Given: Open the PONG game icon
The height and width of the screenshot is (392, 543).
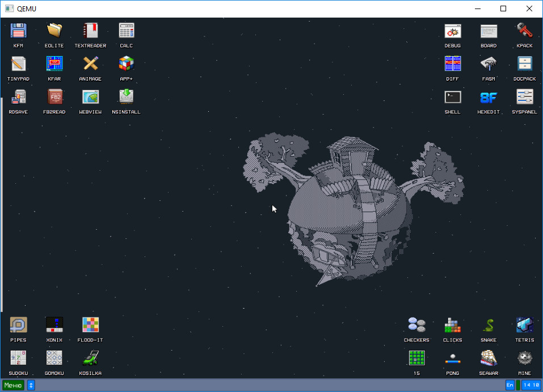Looking at the screenshot, I should (x=453, y=358).
